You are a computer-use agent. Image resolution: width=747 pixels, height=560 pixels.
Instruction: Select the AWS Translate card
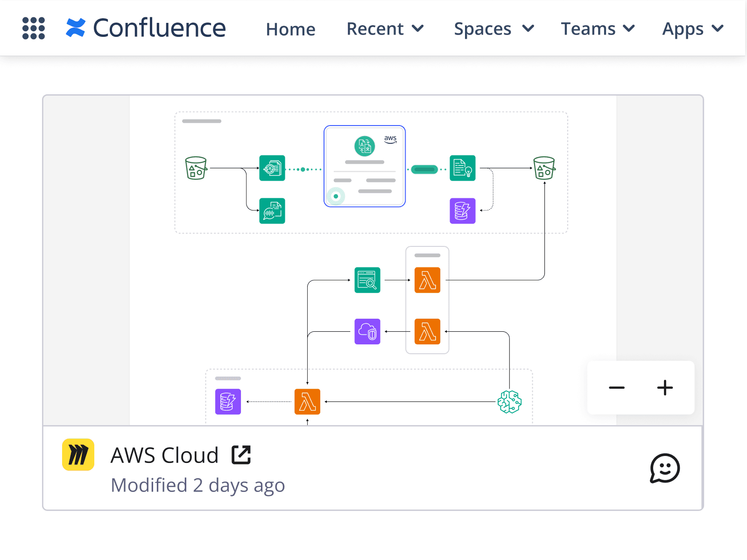[365, 166]
